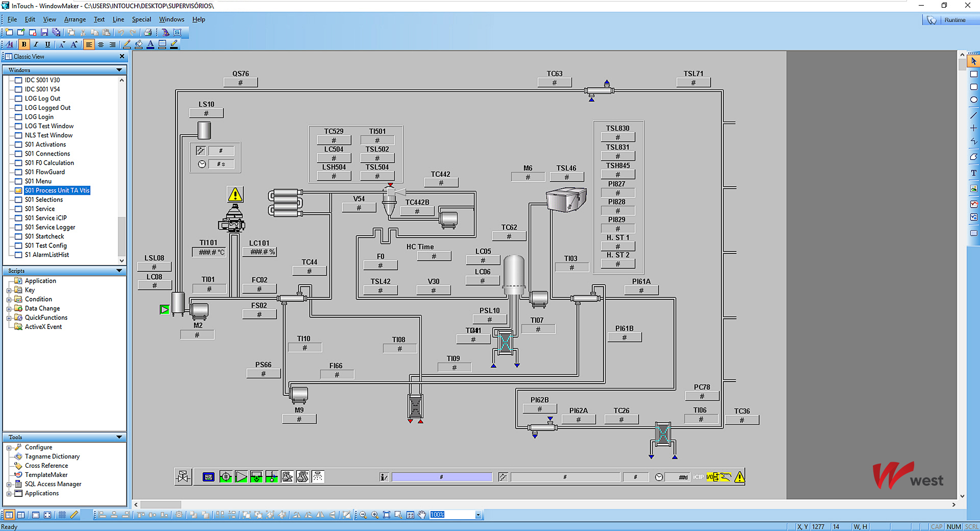
Task: Open the Arrange menu
Action: coord(74,19)
